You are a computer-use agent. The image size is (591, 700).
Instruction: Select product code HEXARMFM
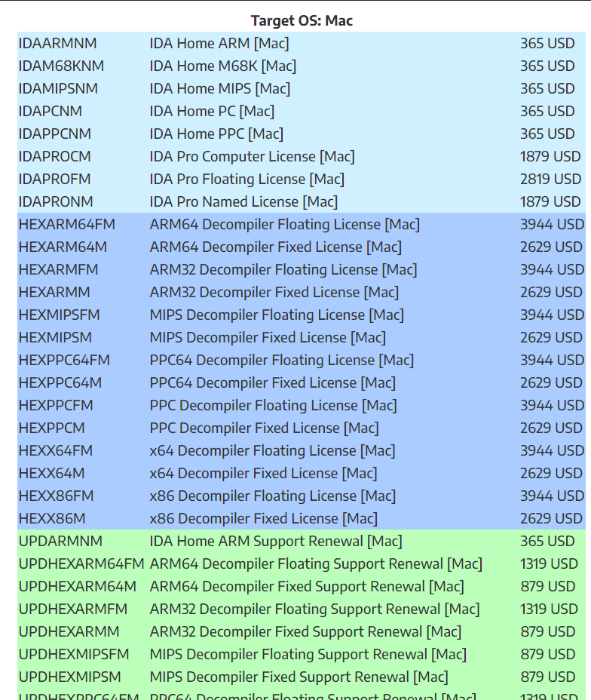[59, 269]
